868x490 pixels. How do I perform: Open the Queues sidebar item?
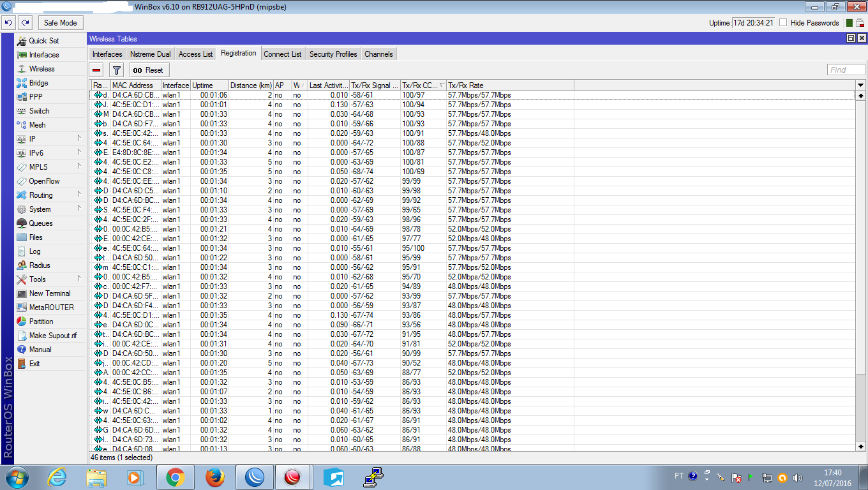click(x=40, y=223)
